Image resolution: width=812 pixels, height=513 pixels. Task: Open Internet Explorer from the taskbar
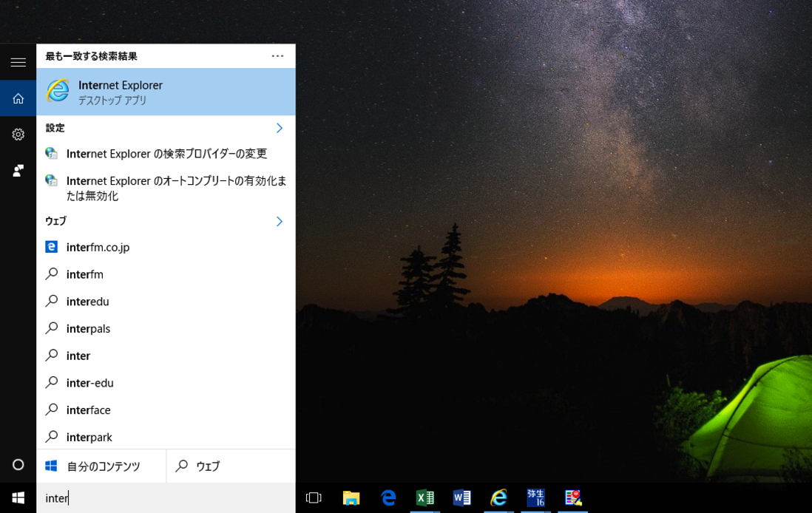pyautogui.click(x=498, y=498)
